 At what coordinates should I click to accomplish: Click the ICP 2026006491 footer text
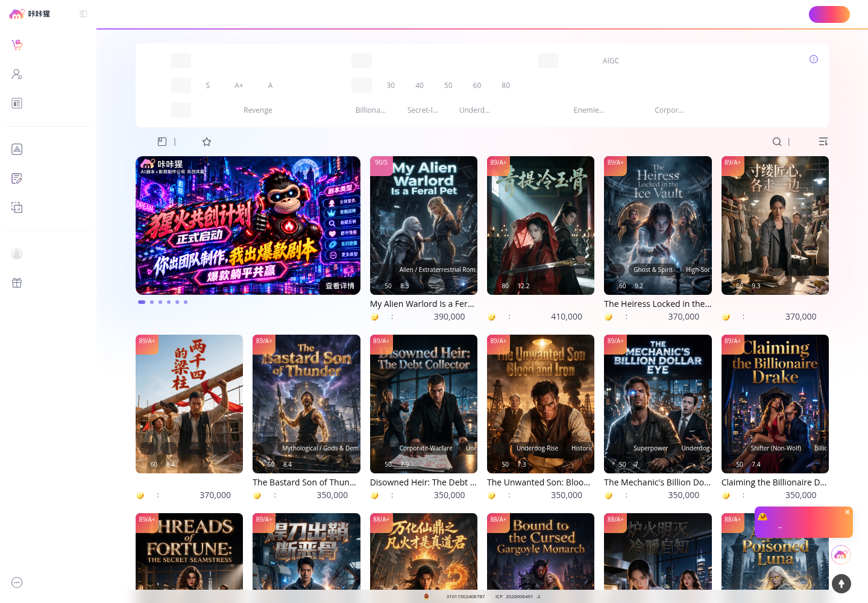pyautogui.click(x=518, y=596)
